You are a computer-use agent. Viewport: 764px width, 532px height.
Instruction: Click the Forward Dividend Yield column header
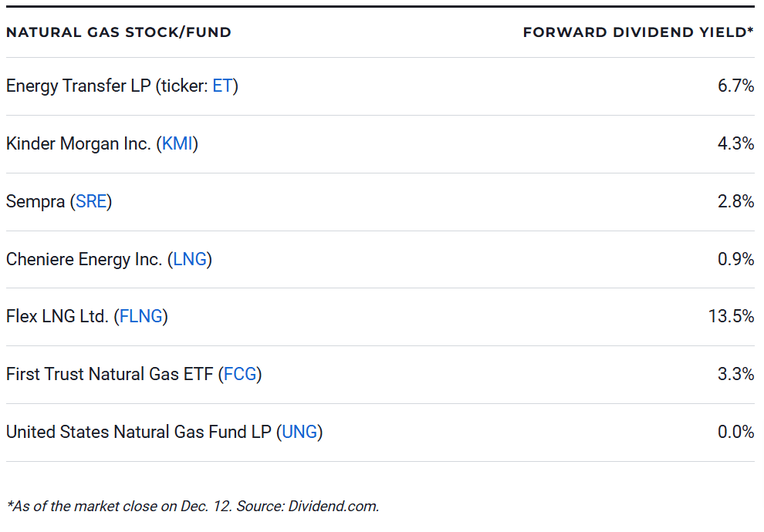pyautogui.click(x=637, y=32)
